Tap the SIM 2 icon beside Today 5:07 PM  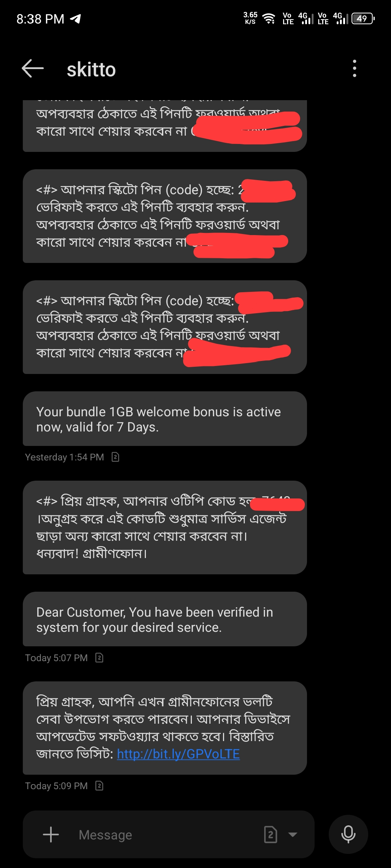[x=99, y=658]
